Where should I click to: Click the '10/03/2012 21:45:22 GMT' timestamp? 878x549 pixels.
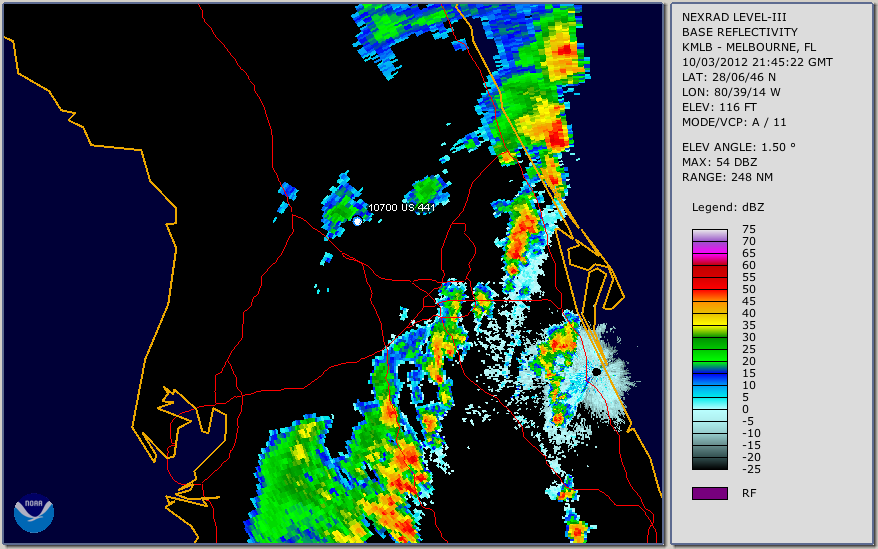[757, 62]
